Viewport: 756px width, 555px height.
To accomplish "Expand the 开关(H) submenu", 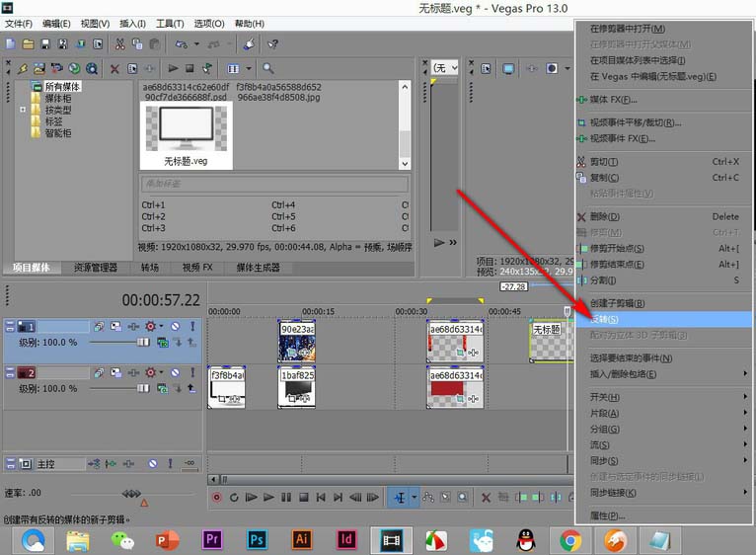I will coord(663,397).
